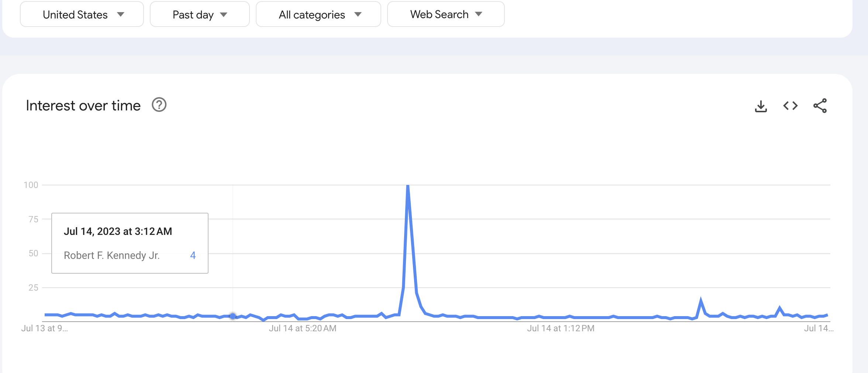Viewport: 868px width, 373px height.
Task: Open the Past day time range dropdown
Action: coord(200,14)
